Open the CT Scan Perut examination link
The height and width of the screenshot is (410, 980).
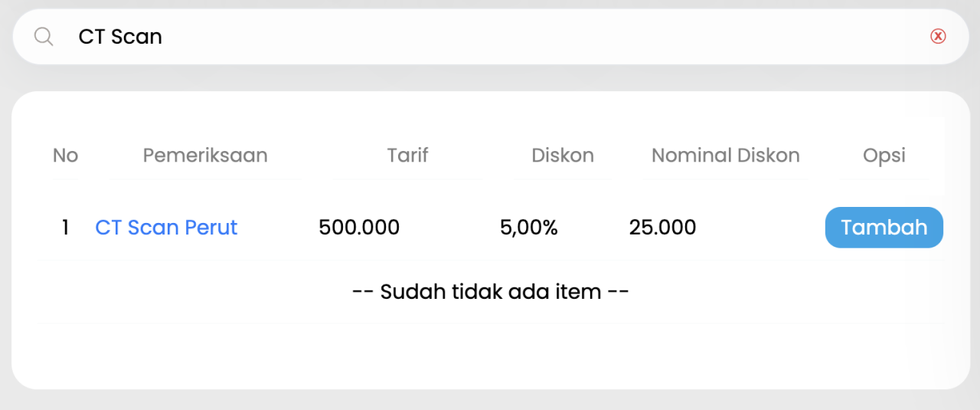(x=166, y=228)
